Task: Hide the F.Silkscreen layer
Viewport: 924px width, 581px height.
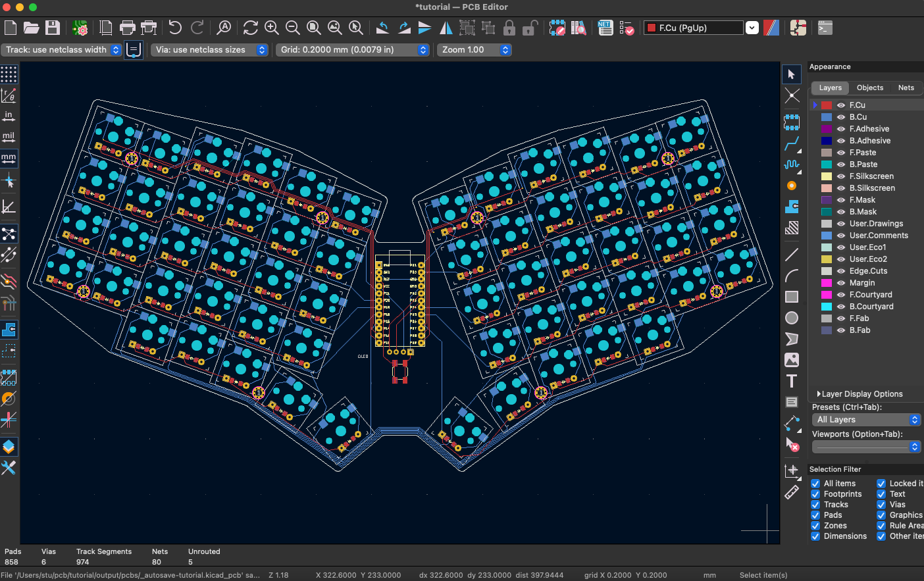Action: tap(841, 176)
